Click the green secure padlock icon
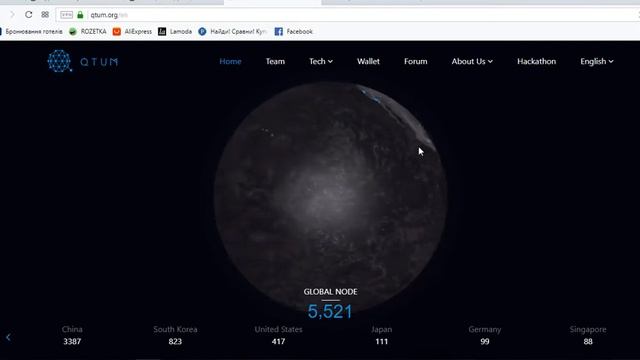The width and height of the screenshot is (640, 360). point(80,15)
